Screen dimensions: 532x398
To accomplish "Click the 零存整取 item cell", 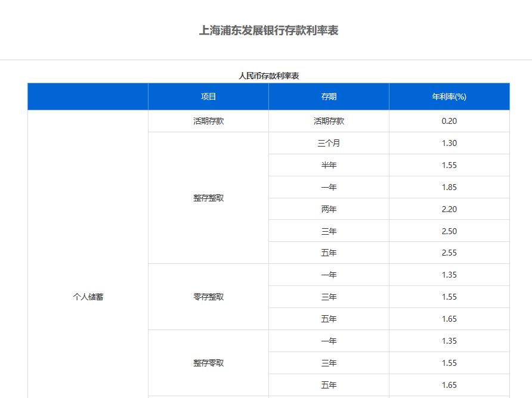I will pyautogui.click(x=208, y=297).
